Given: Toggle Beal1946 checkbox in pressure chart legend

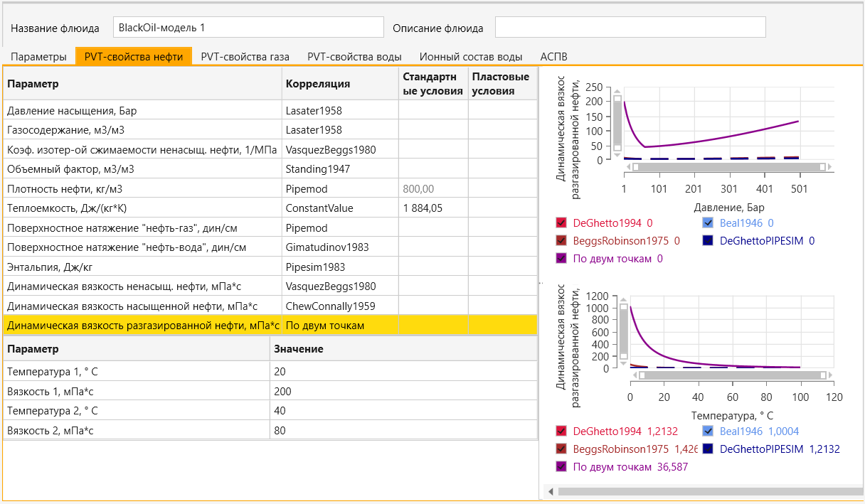Looking at the screenshot, I should tap(708, 222).
